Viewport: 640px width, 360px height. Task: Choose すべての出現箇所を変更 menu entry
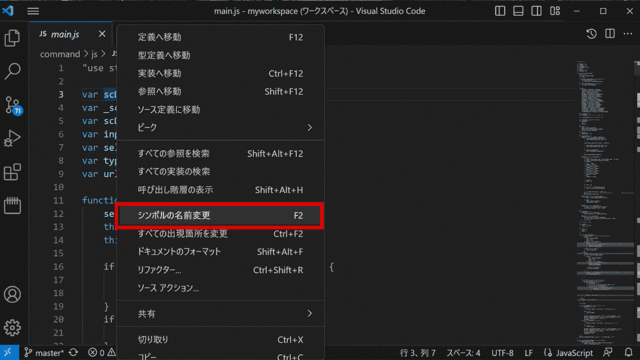point(220,233)
